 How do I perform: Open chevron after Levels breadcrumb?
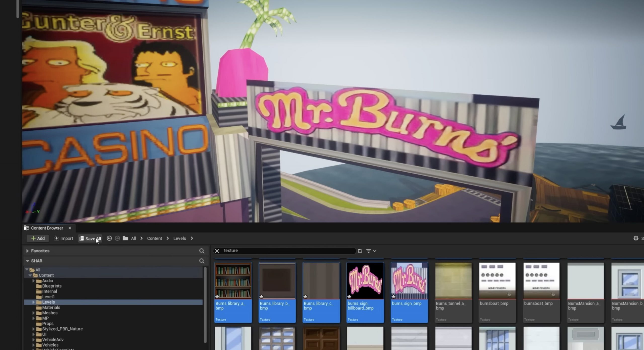(192, 238)
